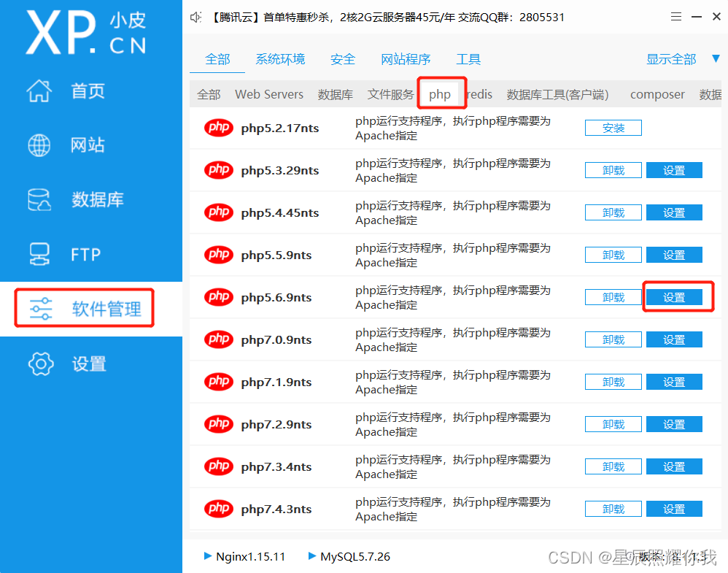Uninstall php7.0.9nts with 卸载 button
The height and width of the screenshot is (573, 728).
pos(613,339)
